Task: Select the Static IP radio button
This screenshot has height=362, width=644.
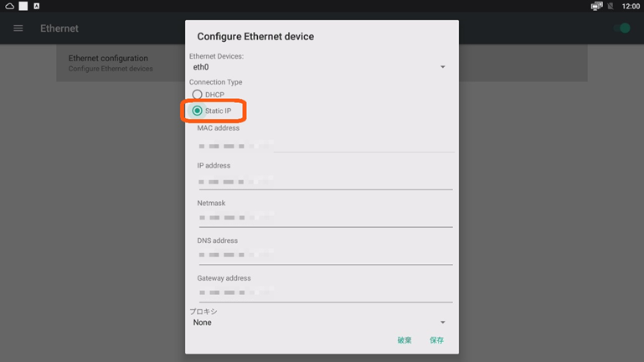Action: point(197,111)
